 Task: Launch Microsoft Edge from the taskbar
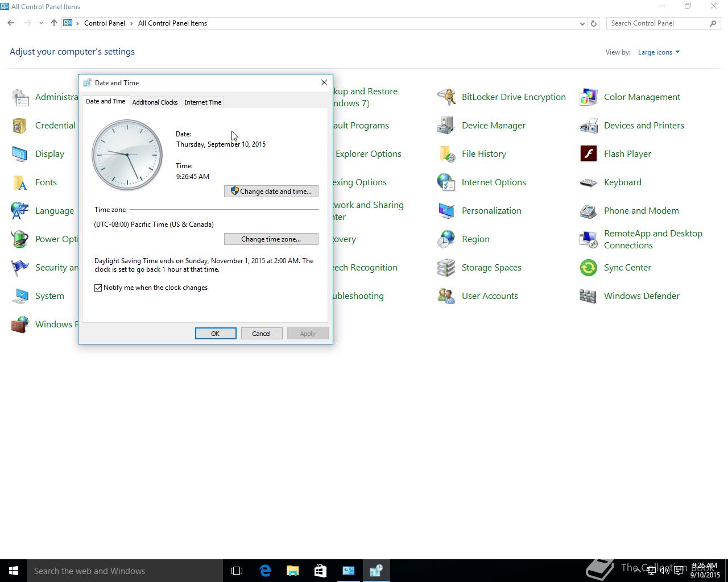[x=265, y=571]
